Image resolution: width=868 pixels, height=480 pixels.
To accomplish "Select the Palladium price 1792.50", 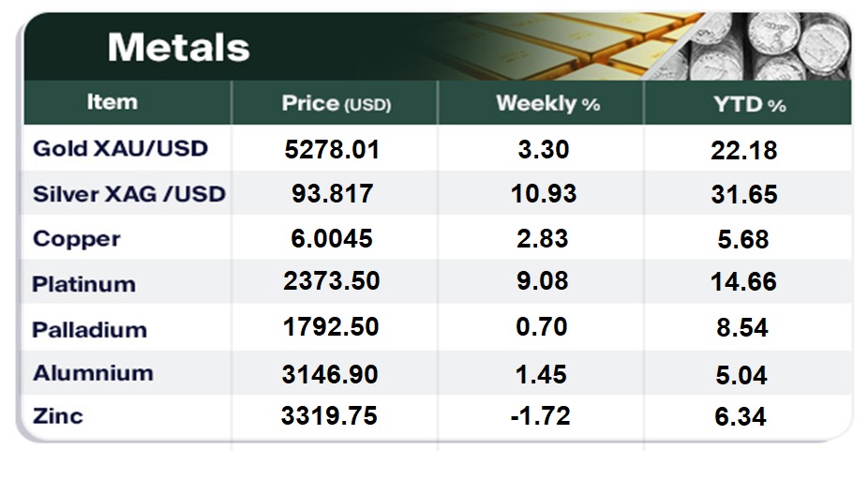I will [331, 329].
